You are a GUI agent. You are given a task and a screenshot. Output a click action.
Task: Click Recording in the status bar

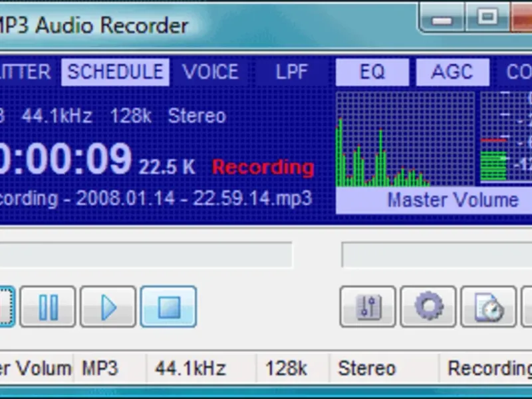pos(489,368)
